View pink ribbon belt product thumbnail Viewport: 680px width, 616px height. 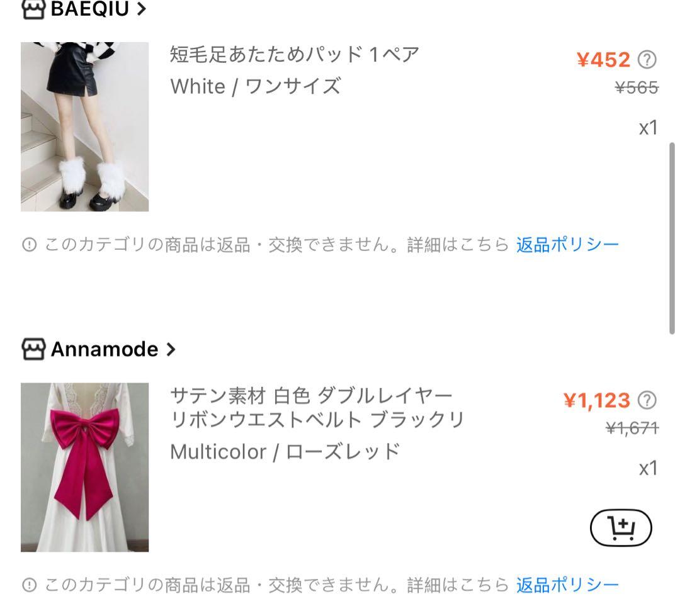[x=84, y=468]
